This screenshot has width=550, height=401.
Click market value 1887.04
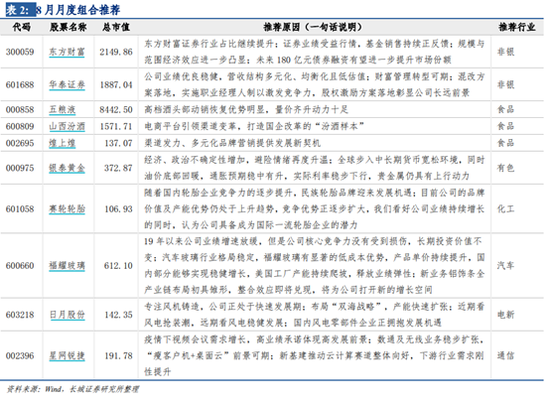pos(116,85)
